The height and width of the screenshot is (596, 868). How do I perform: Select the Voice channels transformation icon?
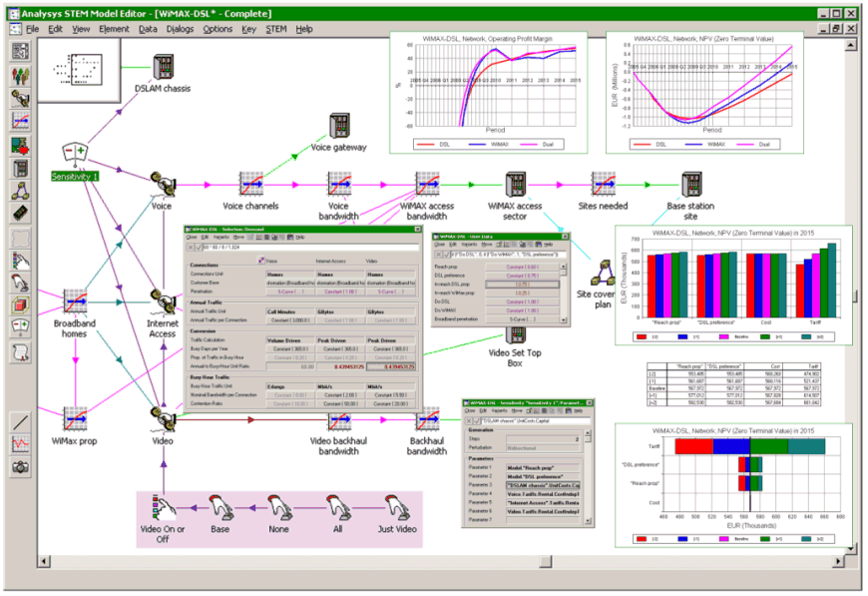(x=250, y=184)
